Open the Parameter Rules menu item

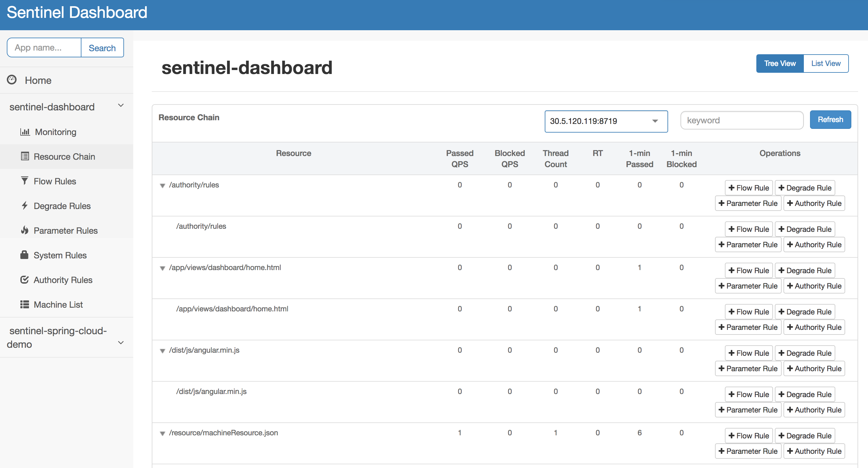point(67,230)
